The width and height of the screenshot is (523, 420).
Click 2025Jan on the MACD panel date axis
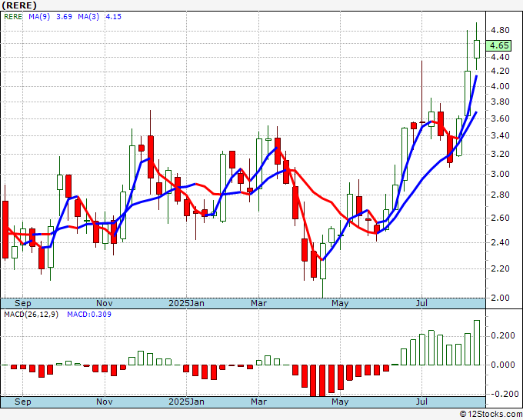pos(186,402)
